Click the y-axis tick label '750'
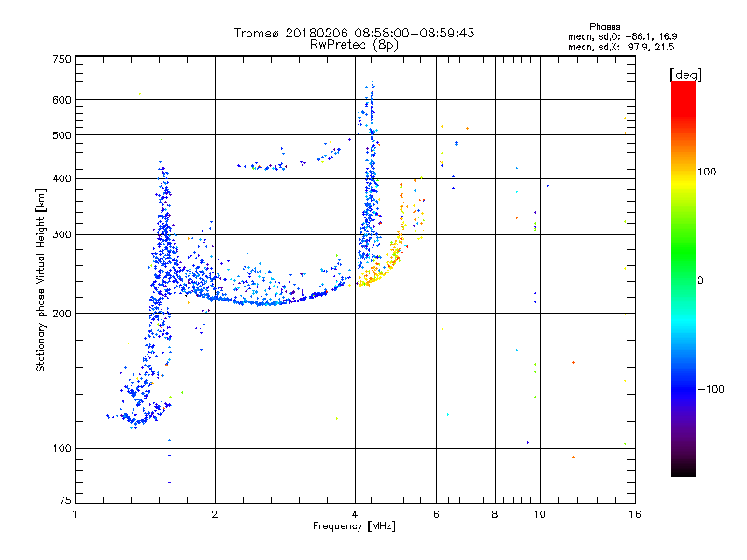747x560 pixels. pos(62,59)
